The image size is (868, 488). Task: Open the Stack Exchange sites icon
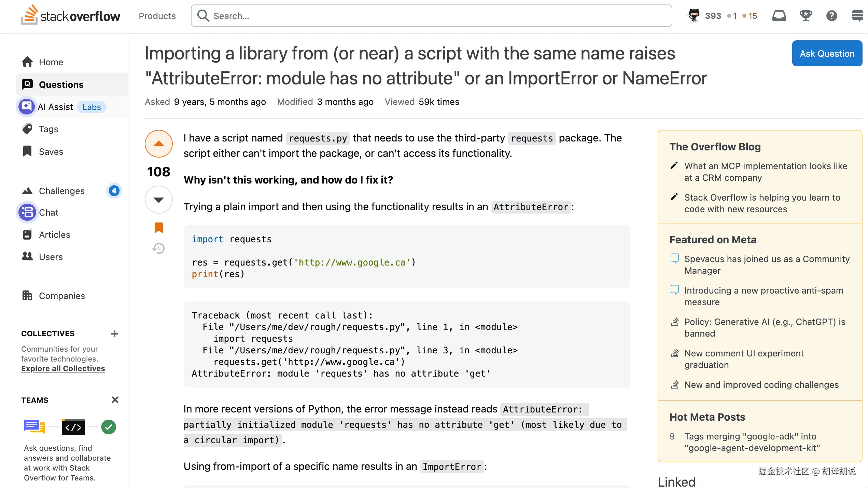tap(858, 15)
